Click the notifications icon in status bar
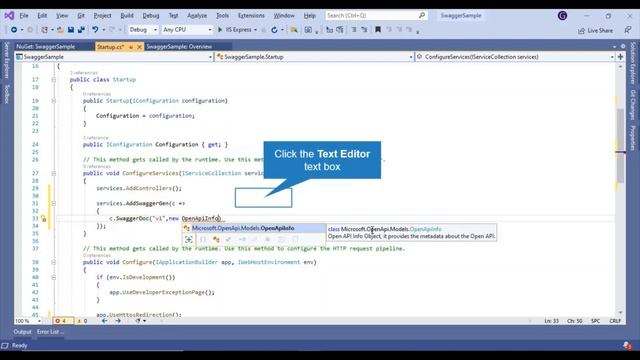Image resolution: width=640 pixels, height=360 pixels. 627,346
